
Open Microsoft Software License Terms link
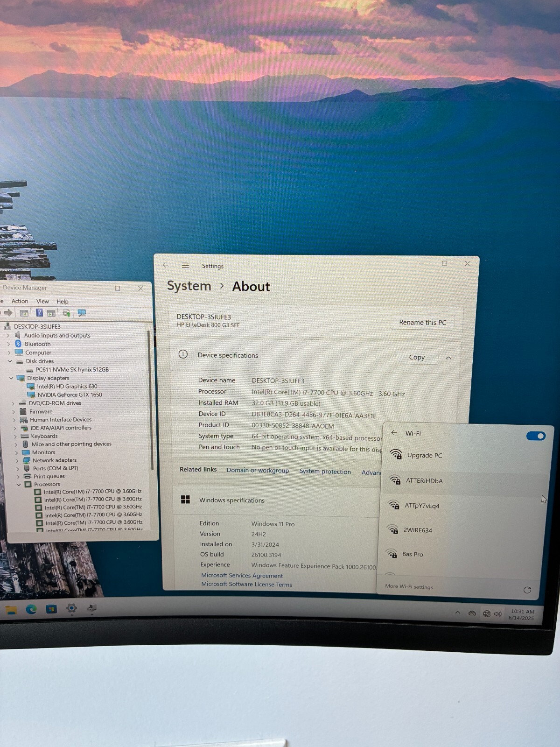click(x=246, y=584)
